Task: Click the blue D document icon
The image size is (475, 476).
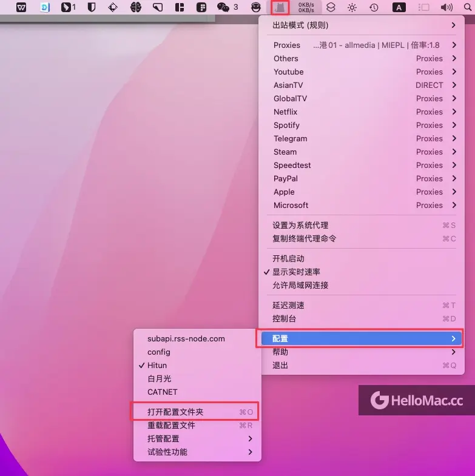Action: pos(45,7)
